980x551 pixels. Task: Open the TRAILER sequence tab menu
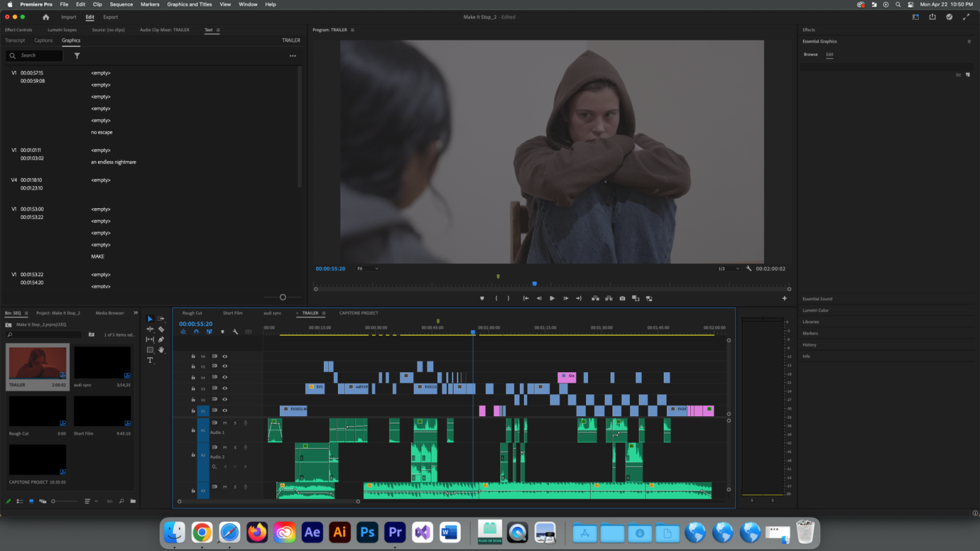coord(324,313)
